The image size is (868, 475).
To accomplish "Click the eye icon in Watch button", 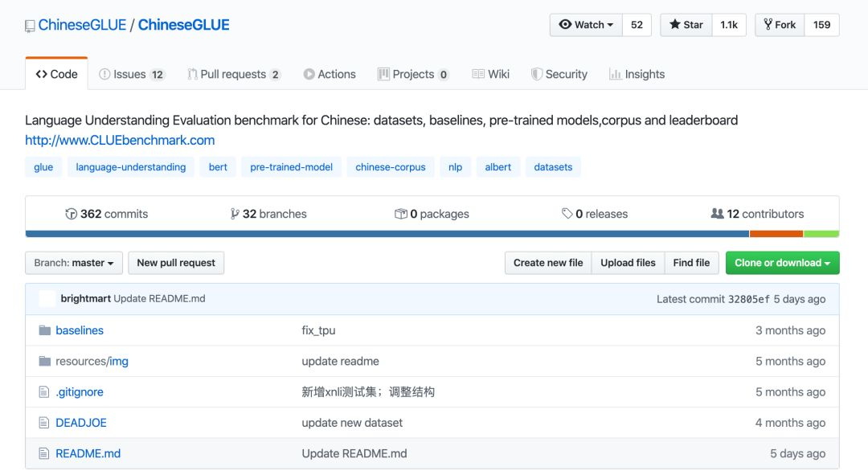I will coord(565,24).
